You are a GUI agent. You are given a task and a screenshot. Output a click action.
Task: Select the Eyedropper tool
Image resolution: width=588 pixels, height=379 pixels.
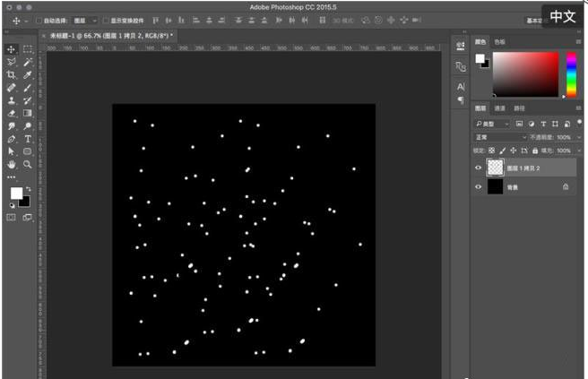click(x=28, y=75)
